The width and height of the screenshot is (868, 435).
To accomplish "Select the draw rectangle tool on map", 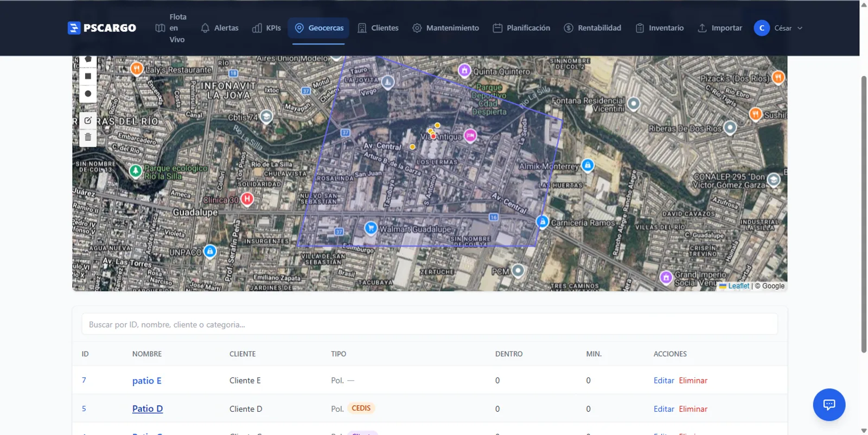I will click(88, 77).
